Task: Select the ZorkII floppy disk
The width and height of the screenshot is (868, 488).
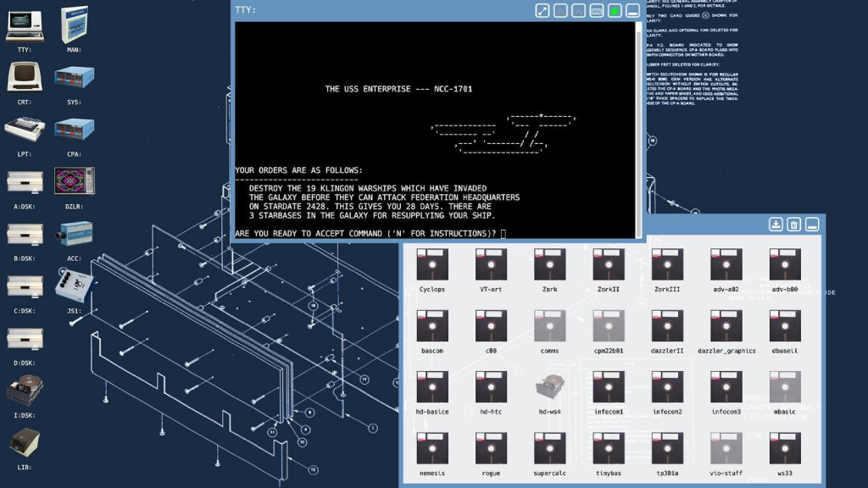Action: 609,264
